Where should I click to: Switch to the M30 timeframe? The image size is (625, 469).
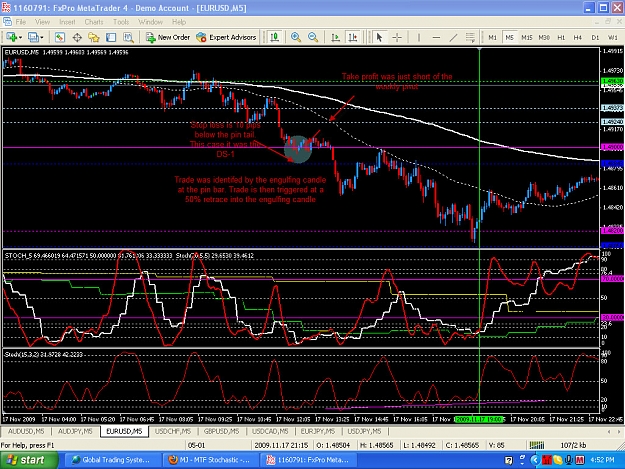pos(544,37)
